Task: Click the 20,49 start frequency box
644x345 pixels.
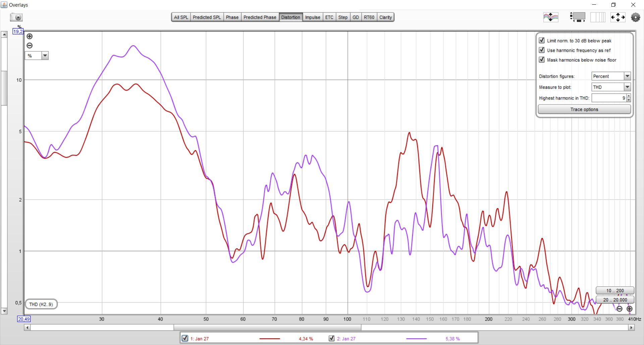Action: [24, 319]
